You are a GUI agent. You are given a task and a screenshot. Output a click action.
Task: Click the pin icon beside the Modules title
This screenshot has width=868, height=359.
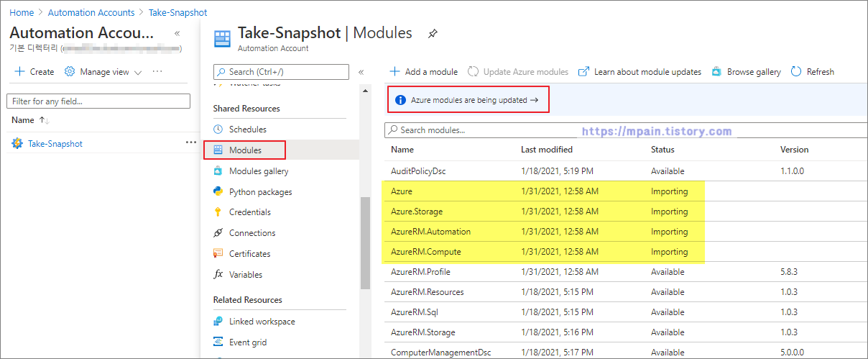[433, 34]
